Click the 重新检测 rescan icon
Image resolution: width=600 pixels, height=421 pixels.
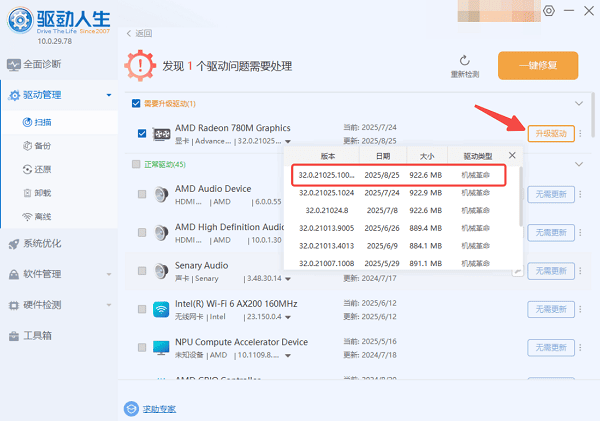[x=465, y=61]
